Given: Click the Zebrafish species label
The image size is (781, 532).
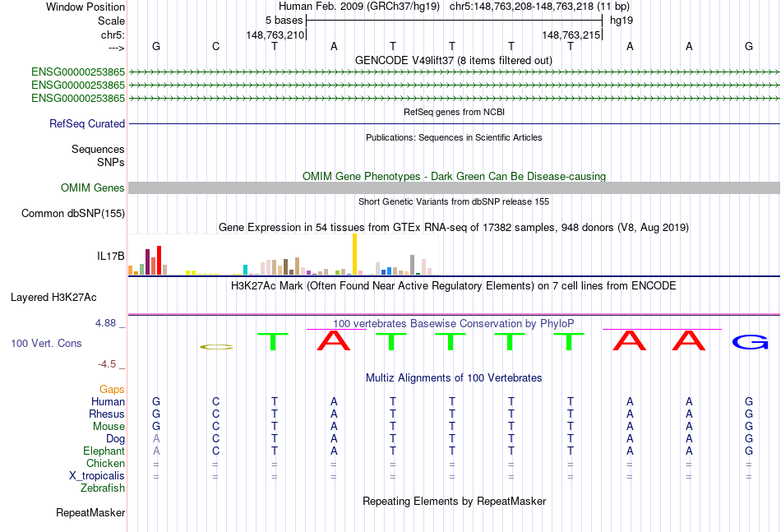Looking at the screenshot, I should point(103,488).
